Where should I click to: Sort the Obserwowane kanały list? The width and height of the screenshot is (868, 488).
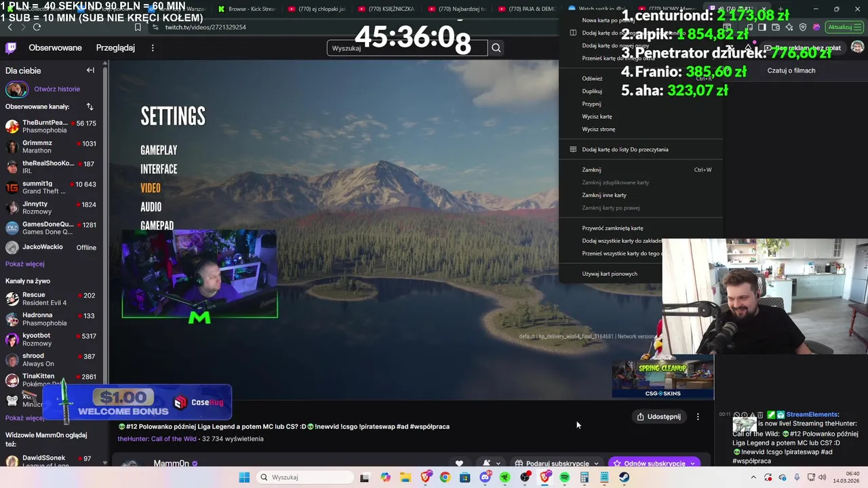(x=90, y=106)
